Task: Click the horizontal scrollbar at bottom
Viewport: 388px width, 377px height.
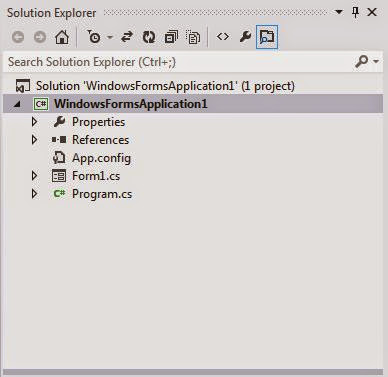Action: pyautogui.click(x=193, y=373)
